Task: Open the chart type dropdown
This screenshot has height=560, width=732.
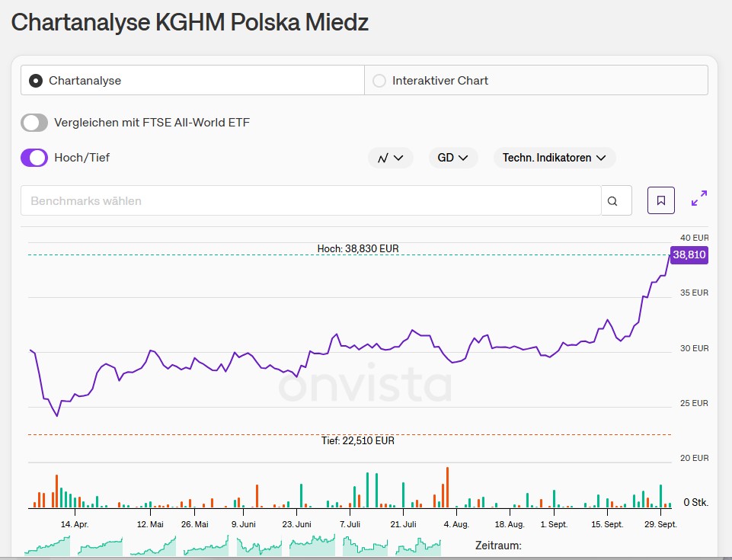Action: (391, 158)
